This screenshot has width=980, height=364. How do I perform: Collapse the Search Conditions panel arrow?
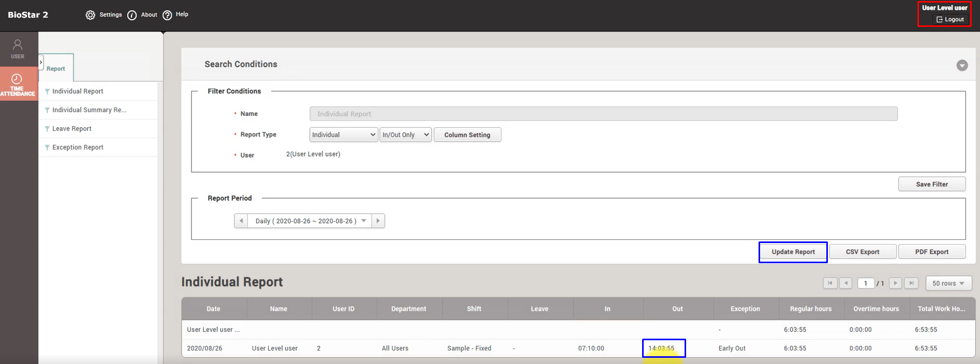coord(962,66)
